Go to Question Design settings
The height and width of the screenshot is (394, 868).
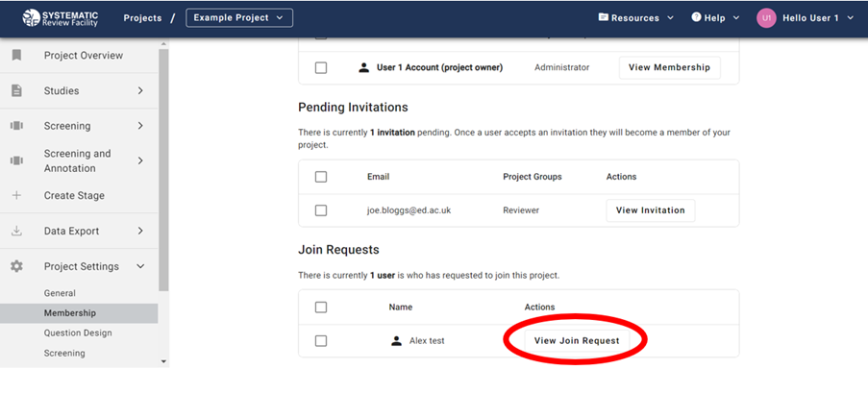click(77, 333)
